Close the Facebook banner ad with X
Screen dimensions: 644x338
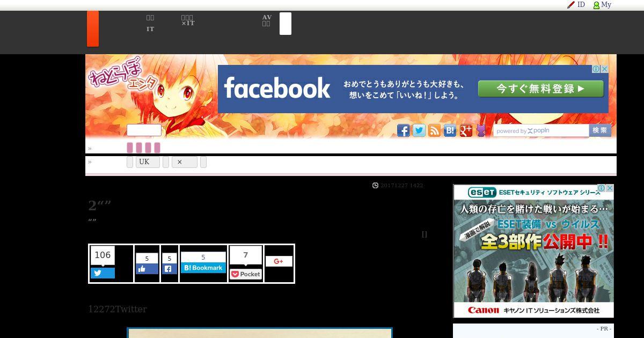click(604, 69)
